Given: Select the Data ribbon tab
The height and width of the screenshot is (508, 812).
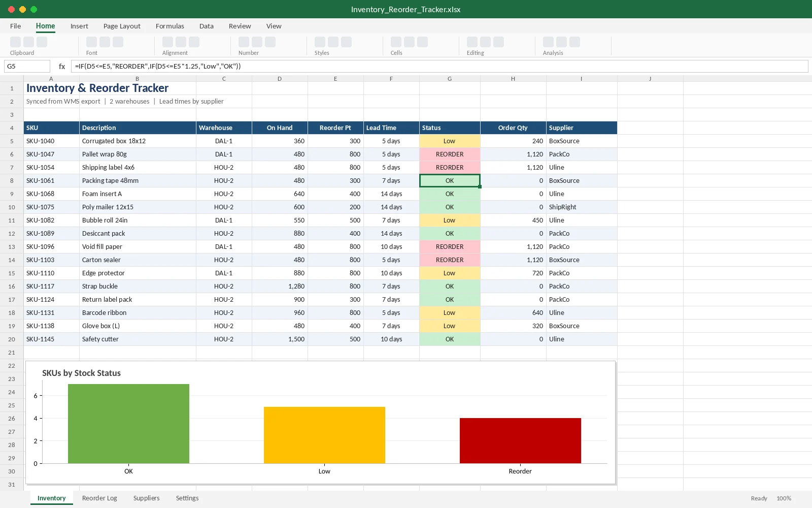Looking at the screenshot, I should pos(207,26).
